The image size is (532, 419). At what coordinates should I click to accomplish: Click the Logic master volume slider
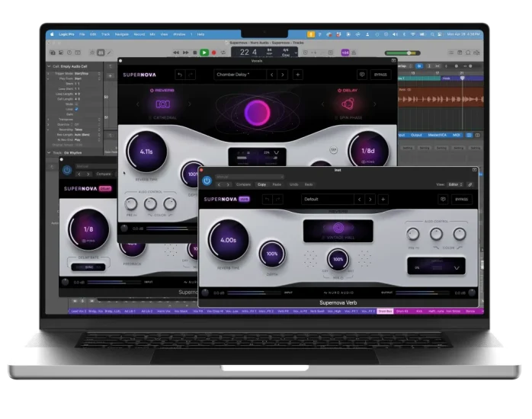(402, 53)
